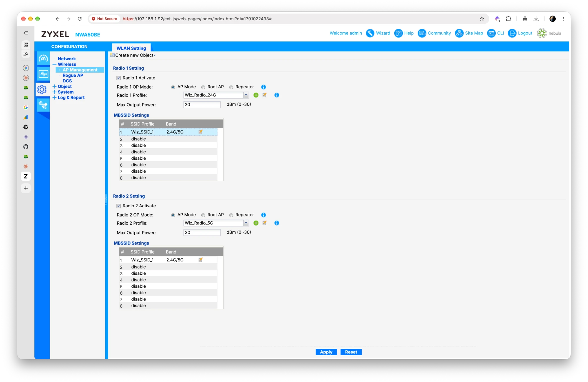Viewport: 588px width, 382px height.
Task: Show info for Radio 2 Profile
Action: [277, 223]
